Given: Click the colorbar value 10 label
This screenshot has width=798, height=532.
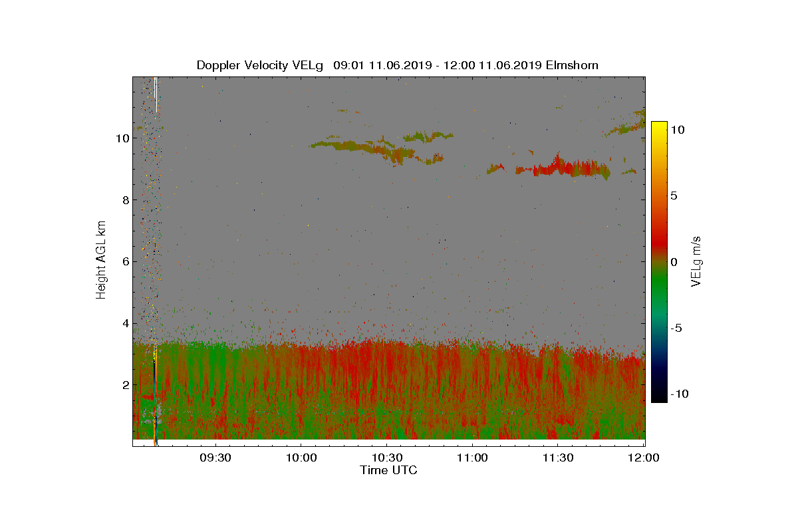Looking at the screenshot, I should coord(678,130).
